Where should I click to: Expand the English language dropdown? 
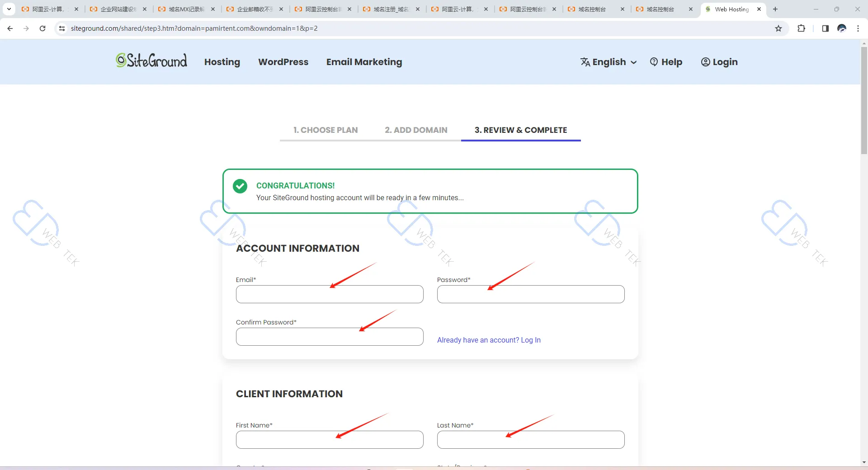[x=609, y=62]
